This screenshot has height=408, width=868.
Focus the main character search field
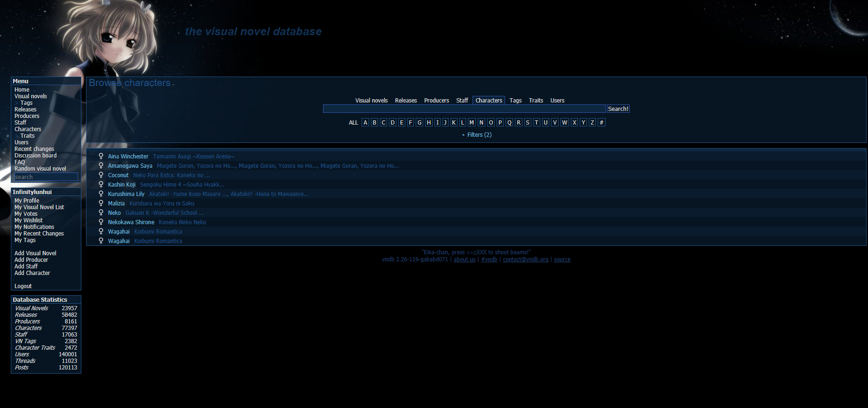click(464, 109)
